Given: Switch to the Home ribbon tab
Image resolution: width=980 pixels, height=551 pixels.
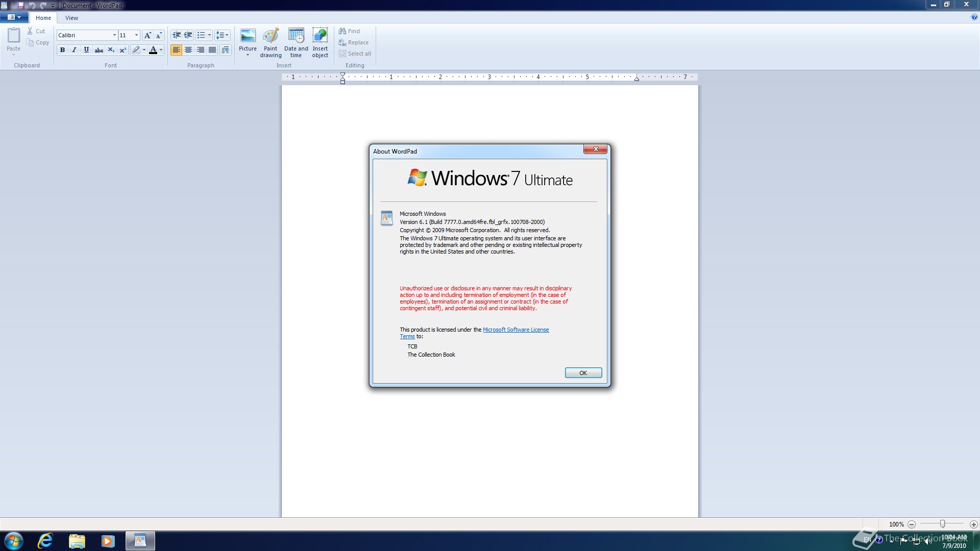Looking at the screenshot, I should (x=43, y=18).
